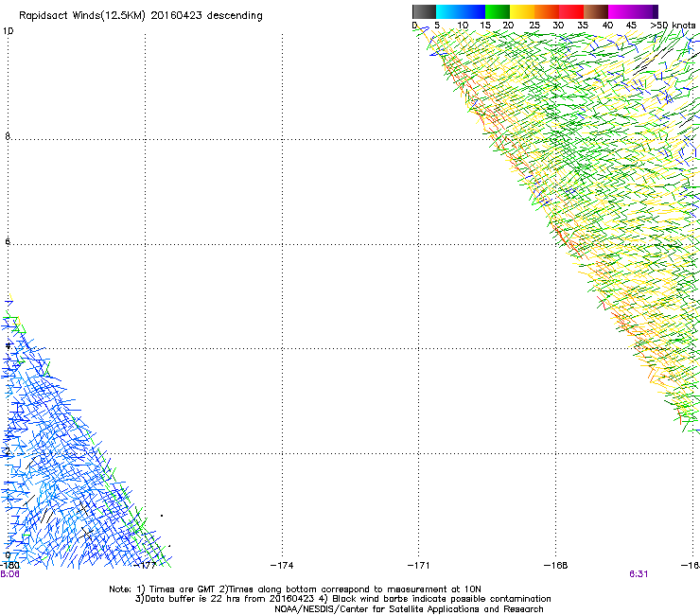Click the cyan-blue 5–15 knots color segment
The image size is (700, 615).
[461, 11]
